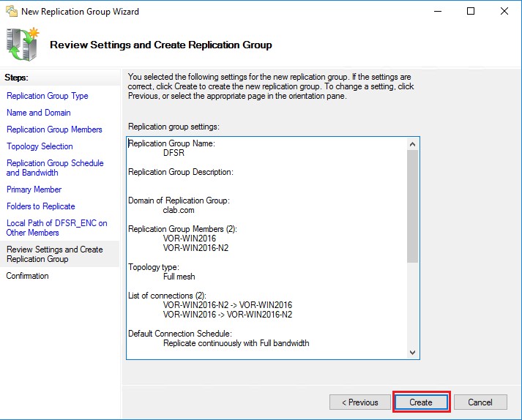Click the Create button

tap(421, 402)
